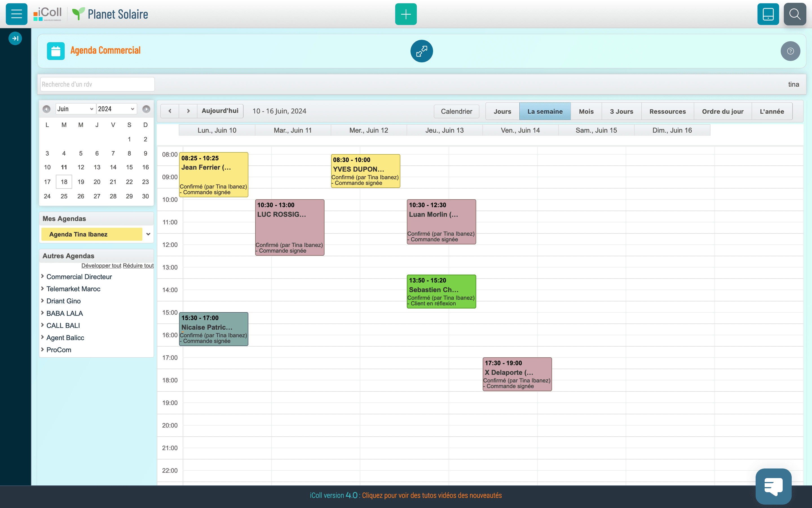Click Ven., Juin 14 column header
The image size is (812, 508).
520,130
